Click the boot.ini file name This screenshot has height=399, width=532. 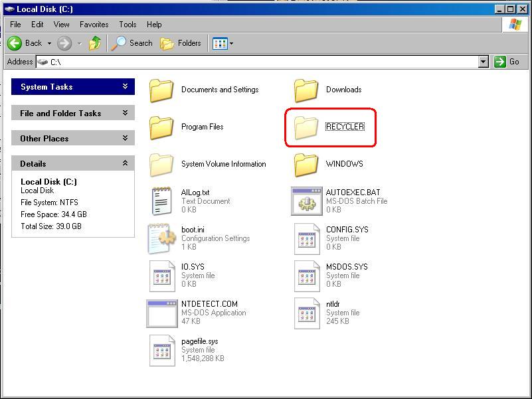pos(193,230)
